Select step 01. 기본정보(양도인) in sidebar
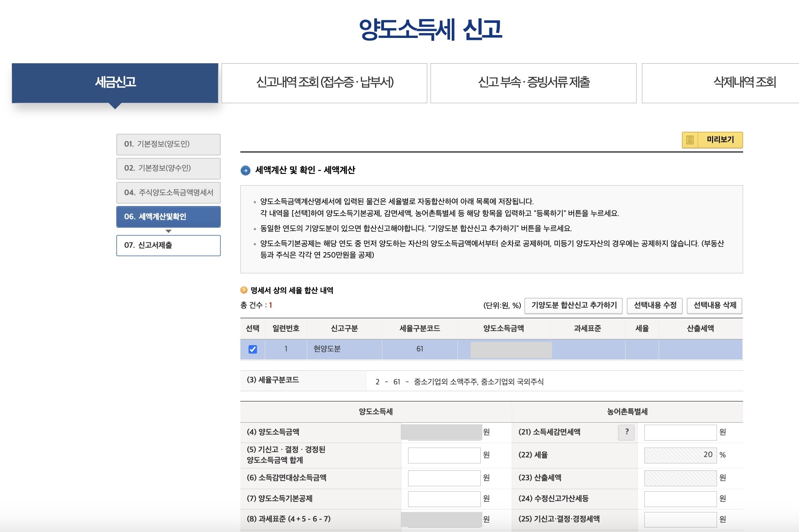799x532 pixels. tap(168, 144)
